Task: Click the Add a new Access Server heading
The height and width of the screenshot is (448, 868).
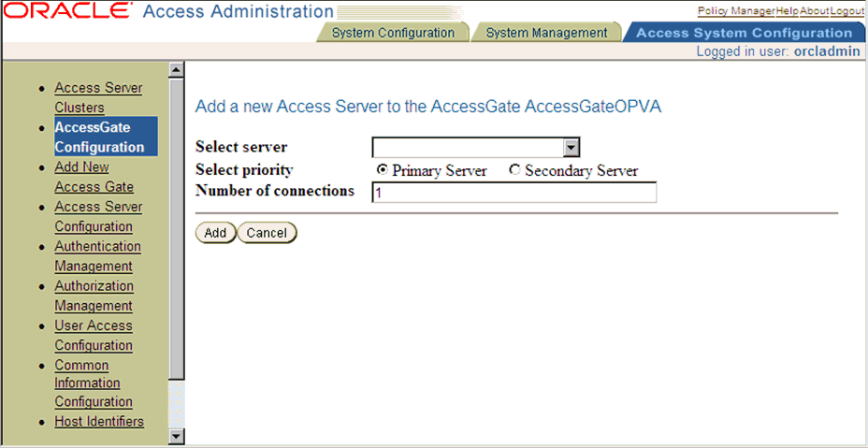Action: pos(428,107)
